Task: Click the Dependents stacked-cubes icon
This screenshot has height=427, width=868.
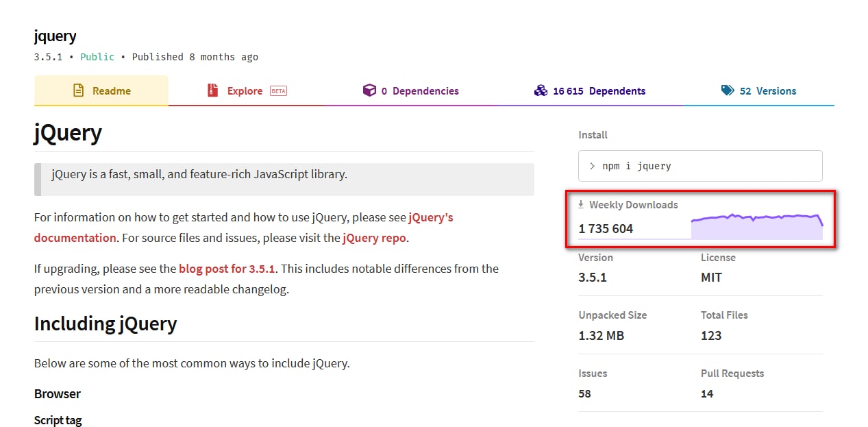Action: (x=541, y=90)
